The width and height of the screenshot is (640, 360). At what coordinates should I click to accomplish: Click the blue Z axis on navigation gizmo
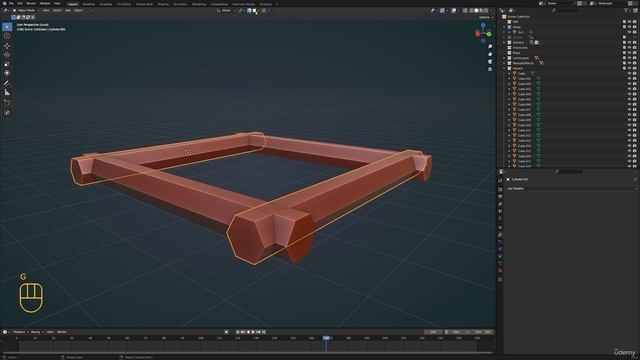(483, 25)
